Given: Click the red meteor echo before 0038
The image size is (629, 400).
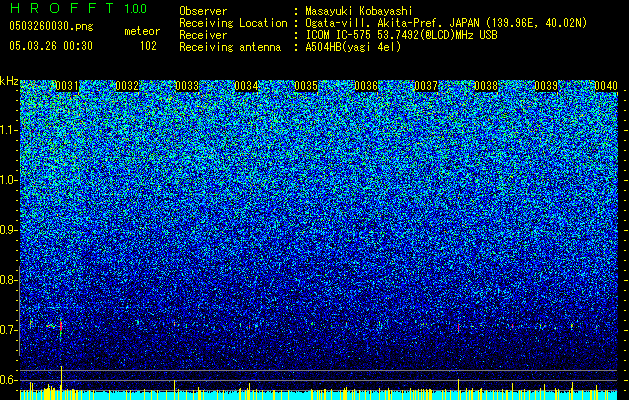Looking at the screenshot, I should [459, 327].
